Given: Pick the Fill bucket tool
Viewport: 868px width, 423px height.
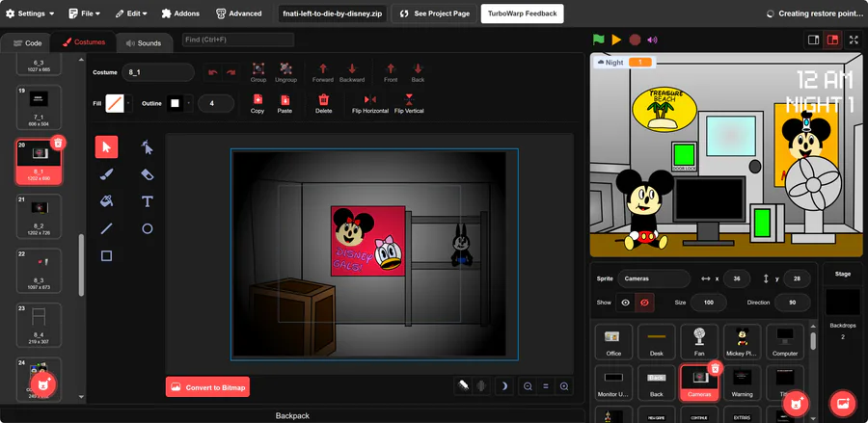Looking at the screenshot, I should (106, 201).
